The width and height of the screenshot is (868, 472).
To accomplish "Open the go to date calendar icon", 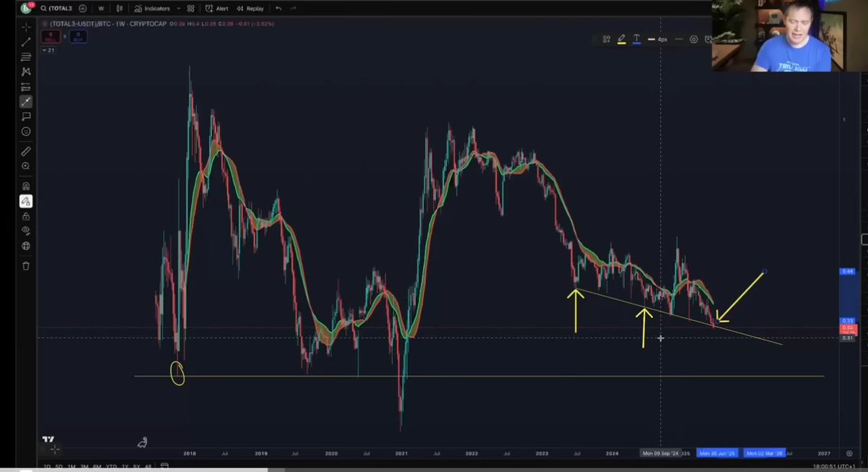I will point(166,466).
